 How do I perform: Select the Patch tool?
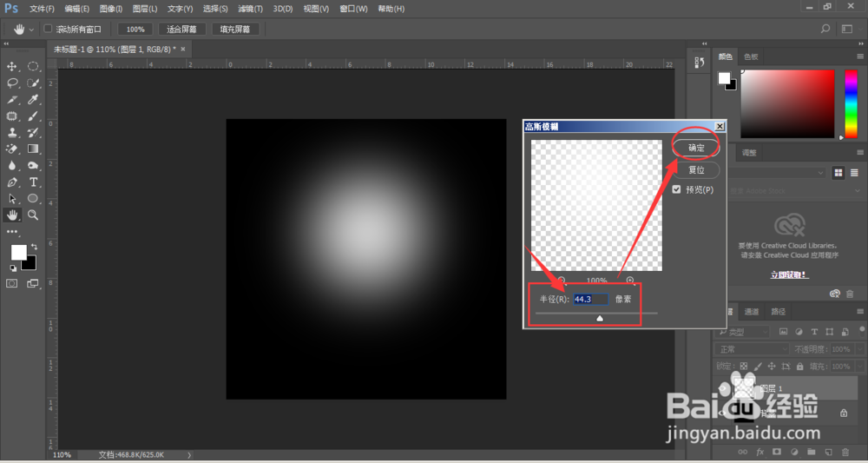[11, 116]
